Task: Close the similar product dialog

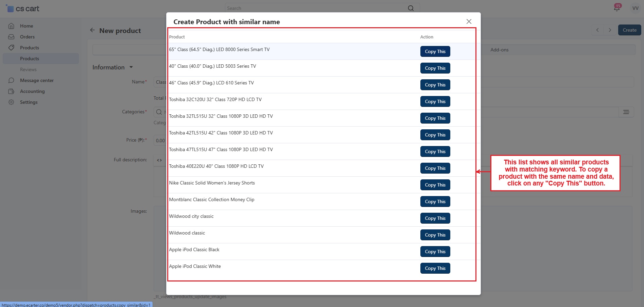Action: (469, 21)
